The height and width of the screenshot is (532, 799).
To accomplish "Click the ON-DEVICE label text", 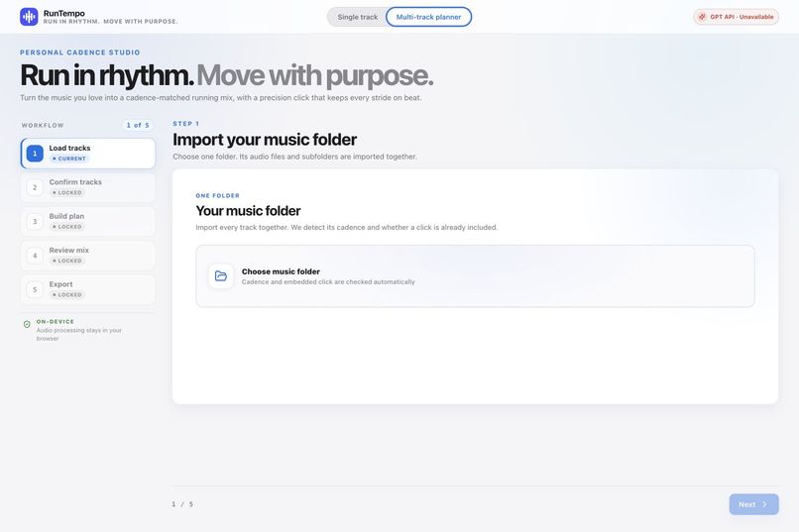I will tap(56, 322).
